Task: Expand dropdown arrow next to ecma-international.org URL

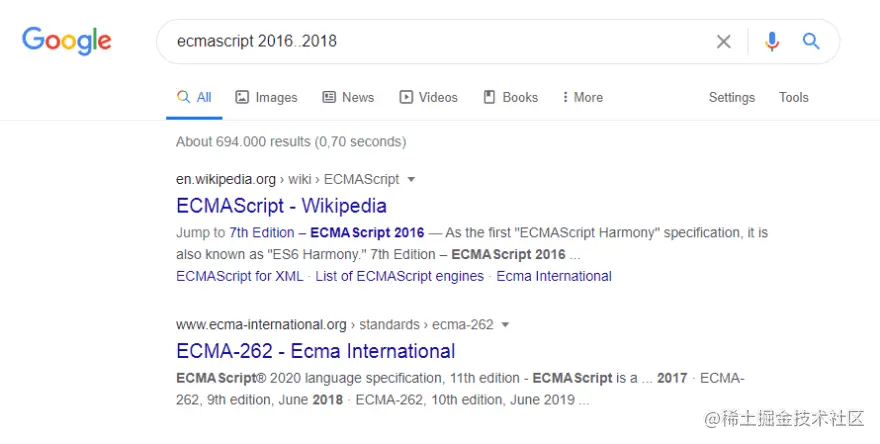Action: pos(505,324)
